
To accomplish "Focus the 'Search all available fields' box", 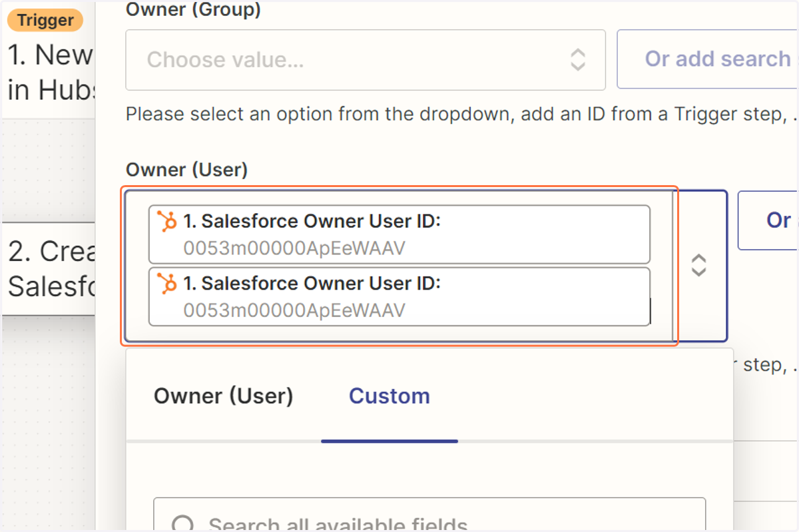I will tap(429, 515).
